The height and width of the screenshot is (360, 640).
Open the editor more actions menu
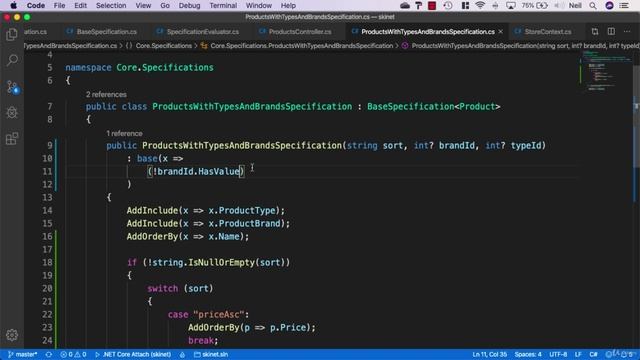(x=627, y=31)
